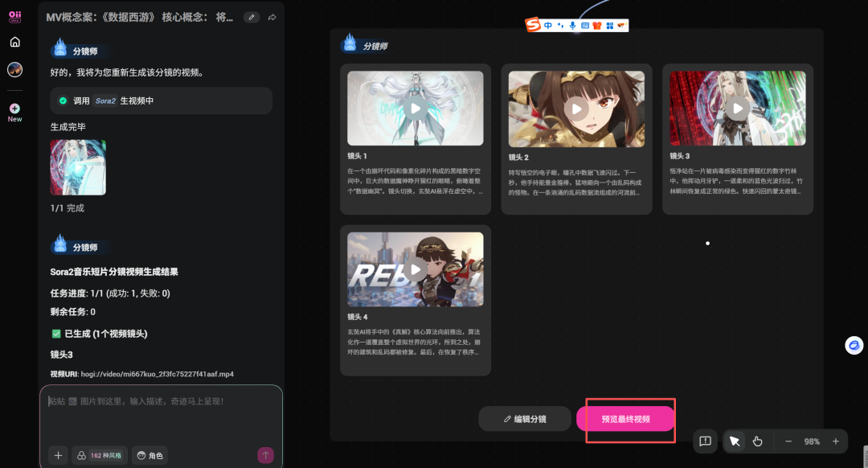Open the 镜头 3 card description text

click(737, 181)
